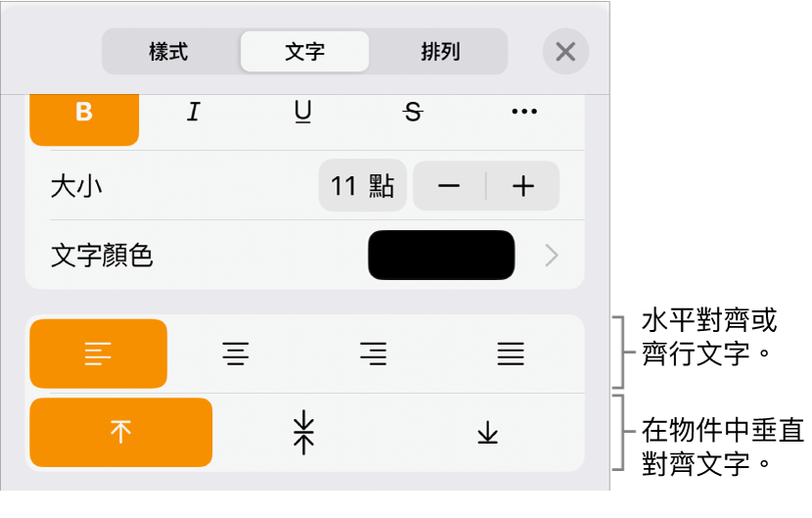
Task: Toggle the Bold B formatting button
Action: coord(84,118)
